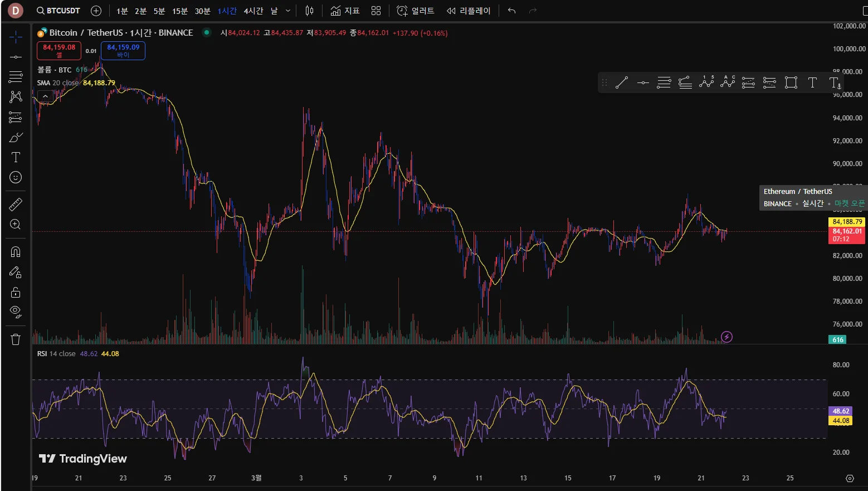Collapse the indicator legend chevron
Image resolution: width=868 pixels, height=491 pixels.
45,96
